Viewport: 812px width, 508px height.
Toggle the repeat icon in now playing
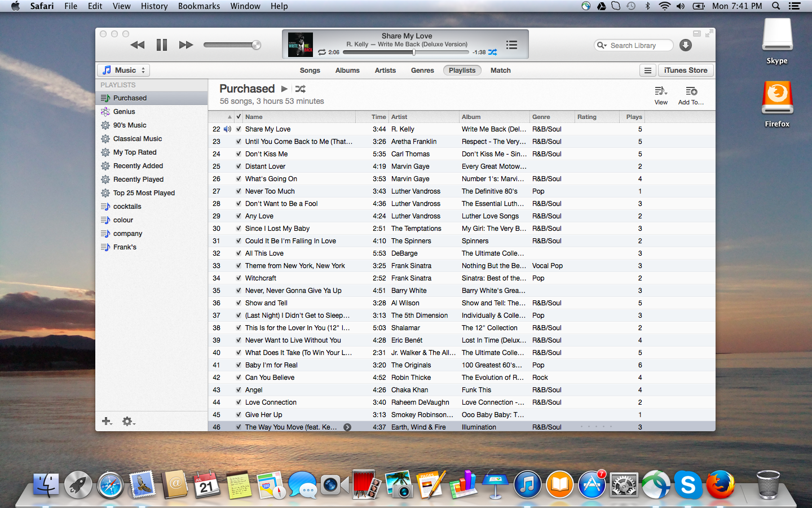(x=322, y=52)
